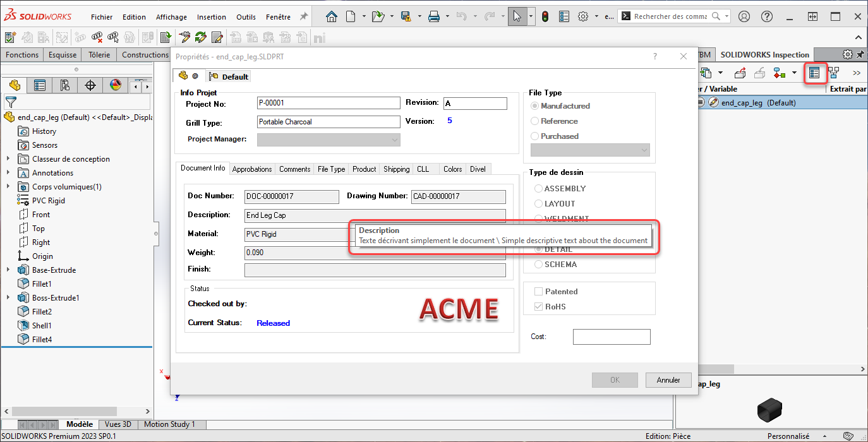The height and width of the screenshot is (442, 868).
Task: Open the Vues 3D tab
Action: pos(118,424)
